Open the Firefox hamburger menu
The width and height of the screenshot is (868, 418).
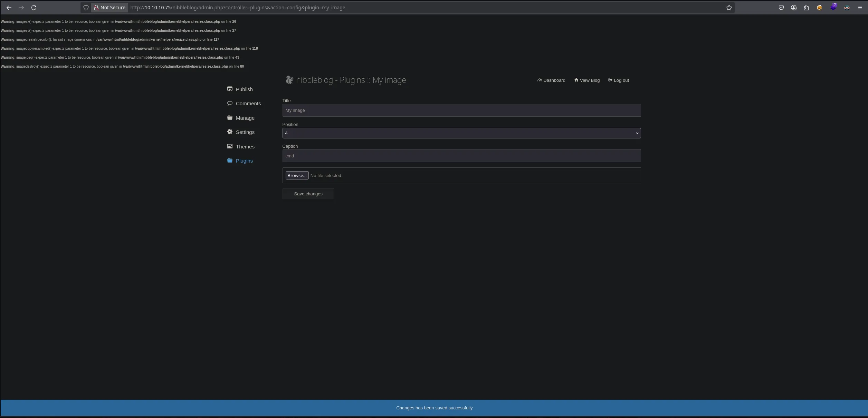coord(860,8)
